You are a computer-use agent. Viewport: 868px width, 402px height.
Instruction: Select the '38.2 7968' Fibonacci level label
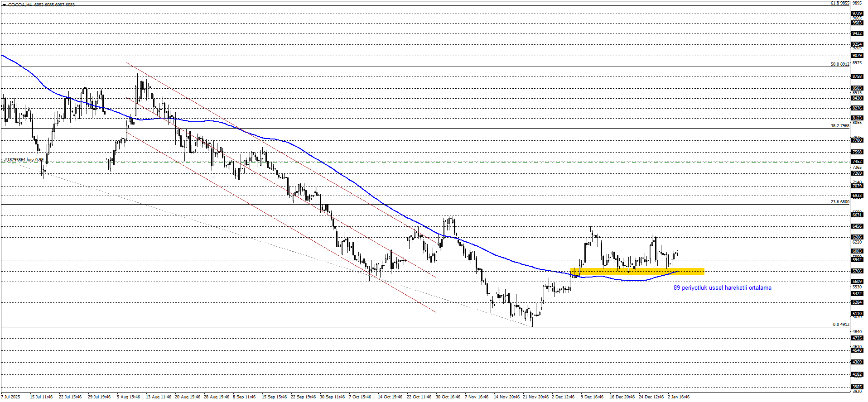point(839,126)
